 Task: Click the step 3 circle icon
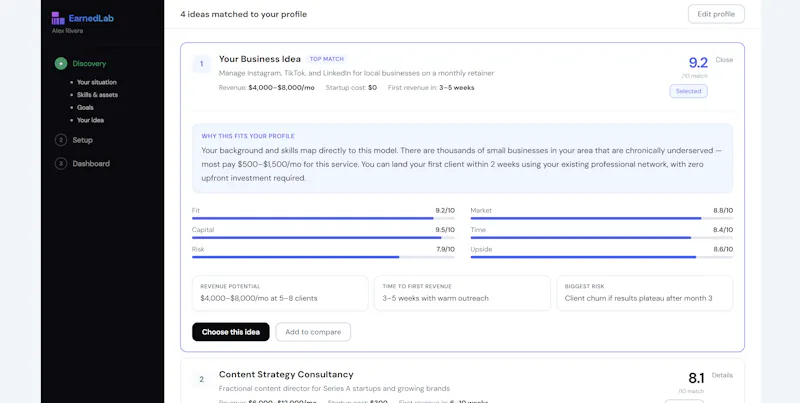61,164
